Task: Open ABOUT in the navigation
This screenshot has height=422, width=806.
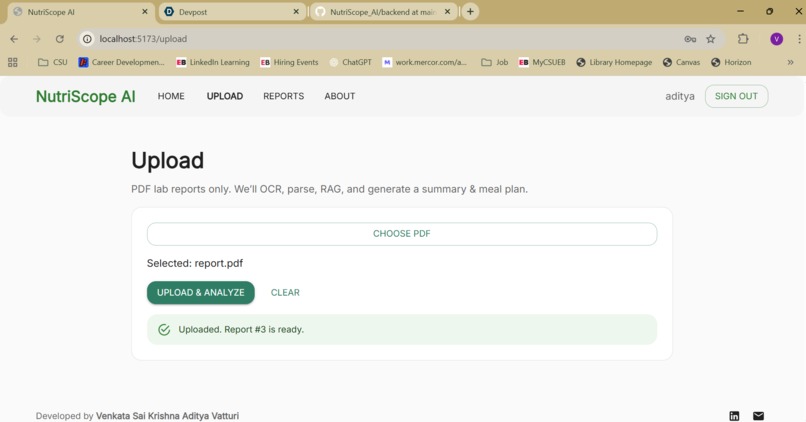Action: (x=340, y=96)
